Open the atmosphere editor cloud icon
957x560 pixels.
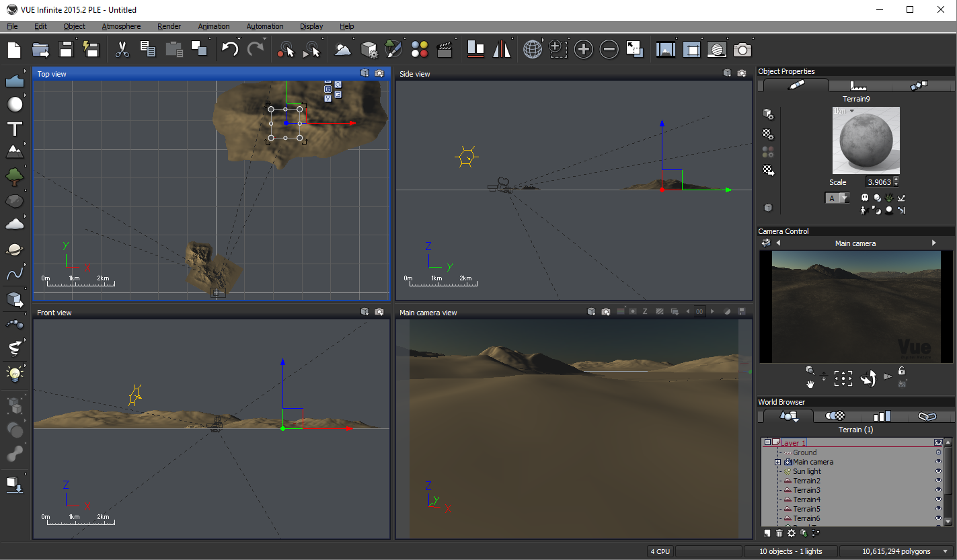[x=343, y=49]
